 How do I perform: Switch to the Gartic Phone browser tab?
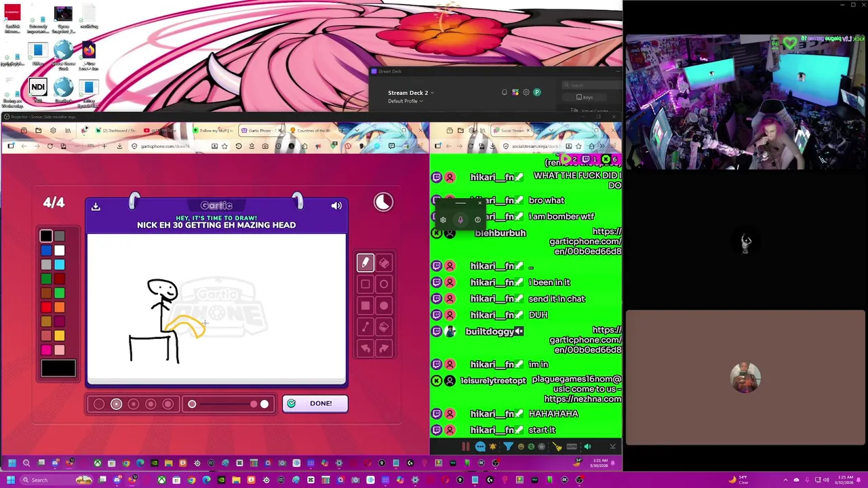(x=263, y=130)
